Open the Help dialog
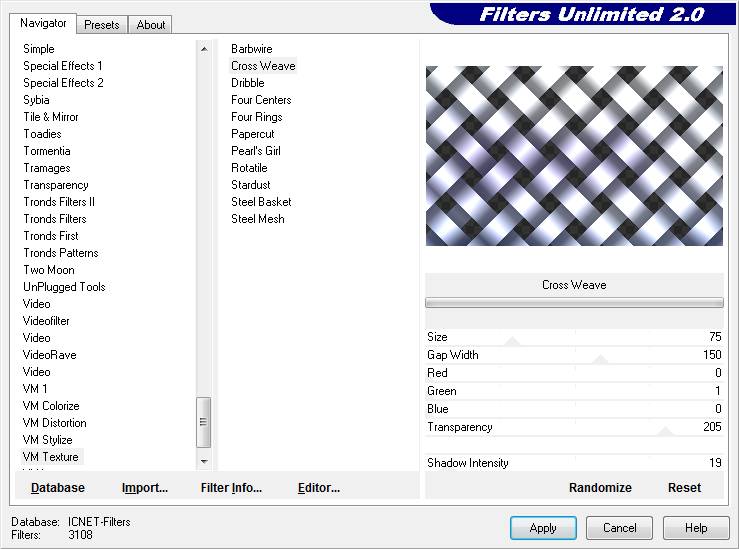739x549 pixels. 696,527
